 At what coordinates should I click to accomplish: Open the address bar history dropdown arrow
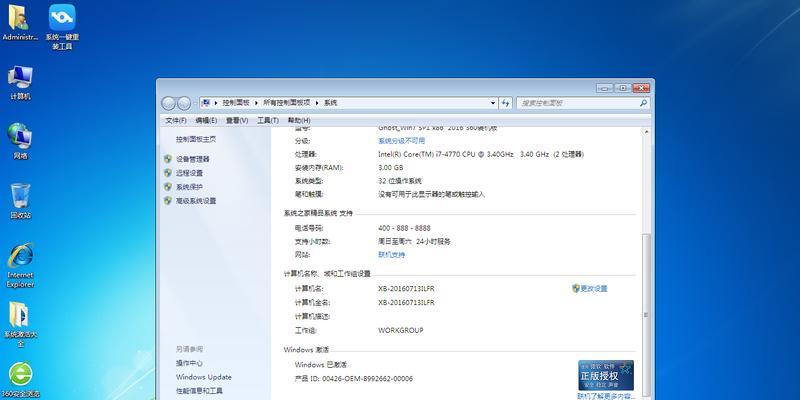pos(493,103)
